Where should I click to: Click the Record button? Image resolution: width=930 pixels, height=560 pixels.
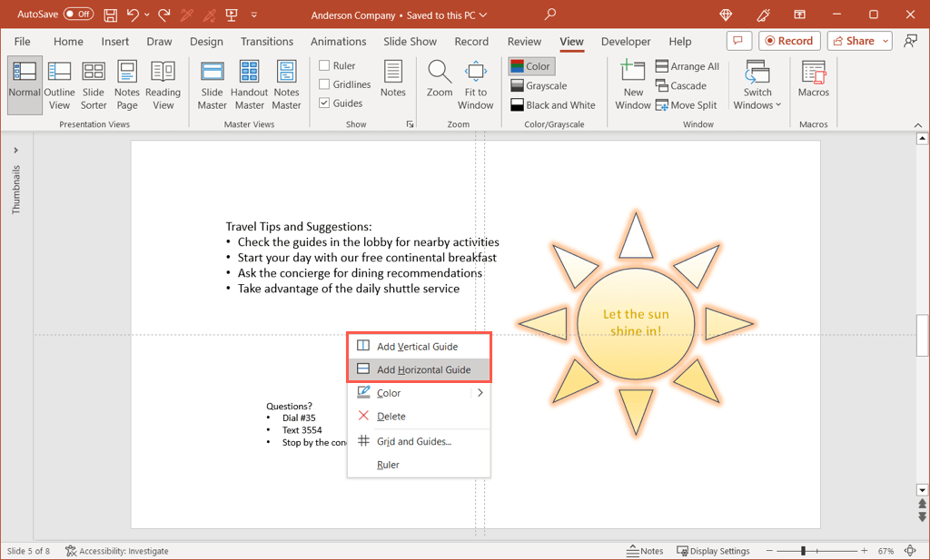coord(788,41)
